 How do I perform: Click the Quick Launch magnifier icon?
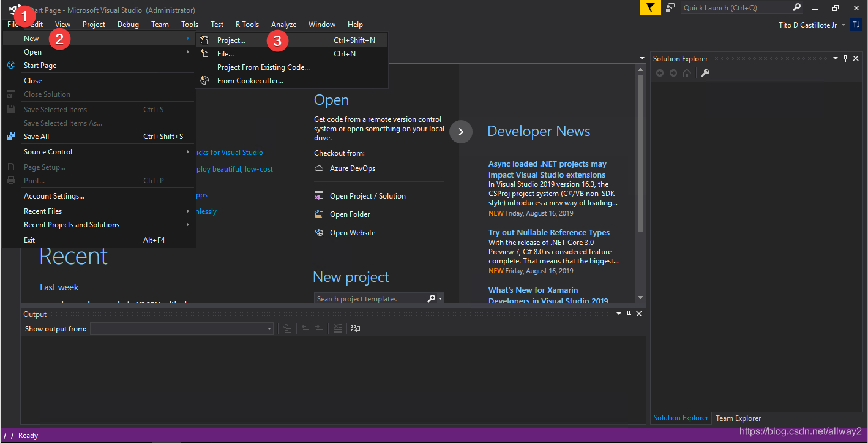pyautogui.click(x=796, y=8)
